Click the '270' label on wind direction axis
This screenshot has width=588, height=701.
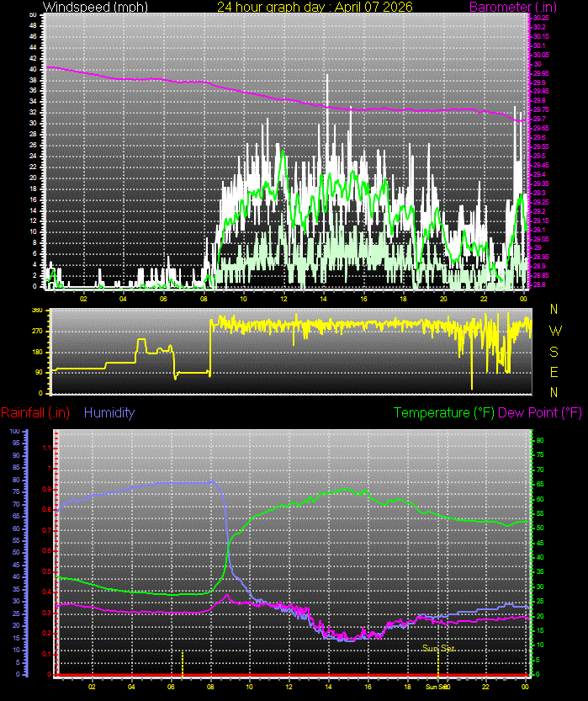(37, 332)
